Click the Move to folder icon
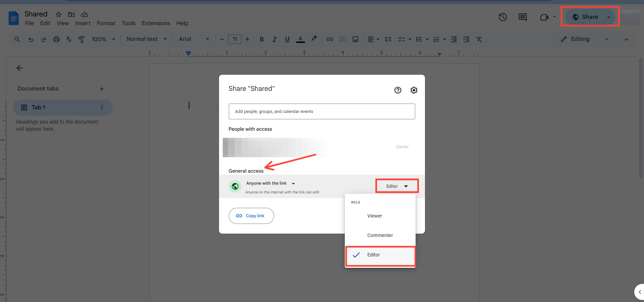The width and height of the screenshot is (644, 302). point(71,14)
